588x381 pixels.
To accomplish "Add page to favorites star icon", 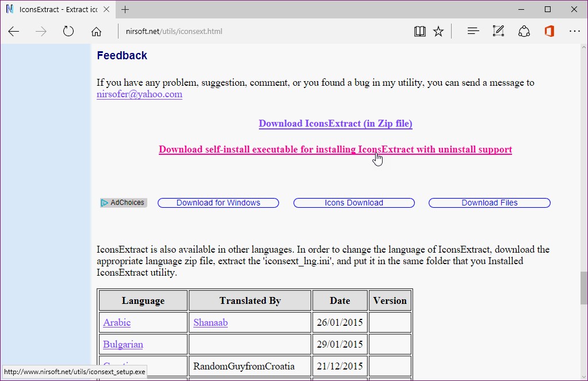I will pyautogui.click(x=438, y=32).
